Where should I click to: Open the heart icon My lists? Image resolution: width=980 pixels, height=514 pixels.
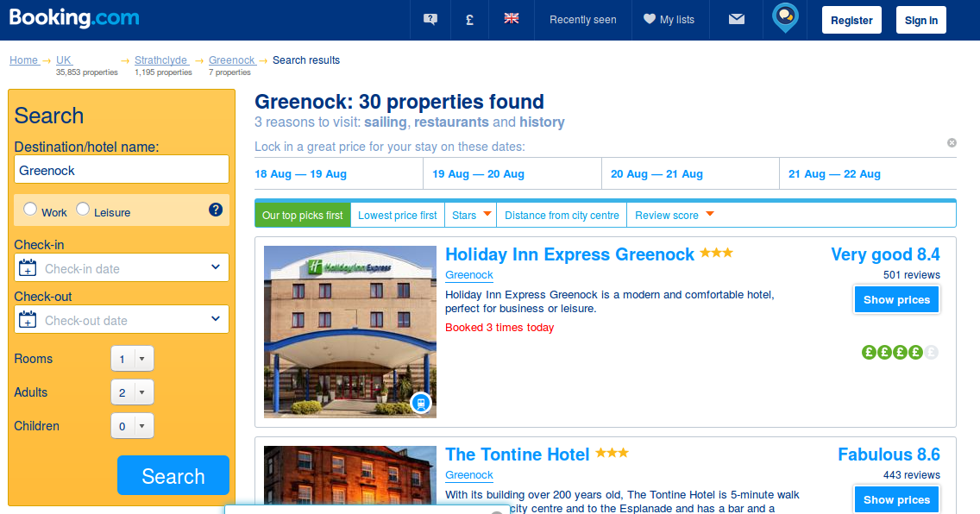669,19
